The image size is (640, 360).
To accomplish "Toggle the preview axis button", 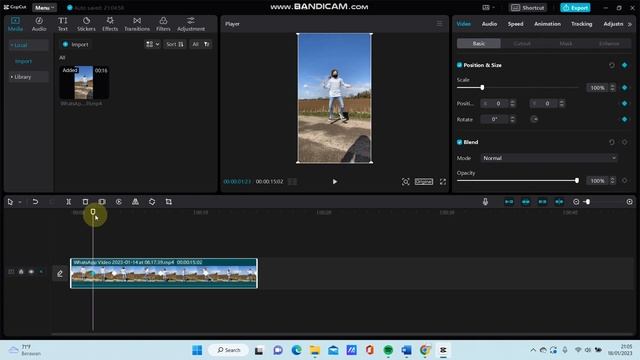I will tap(559, 202).
